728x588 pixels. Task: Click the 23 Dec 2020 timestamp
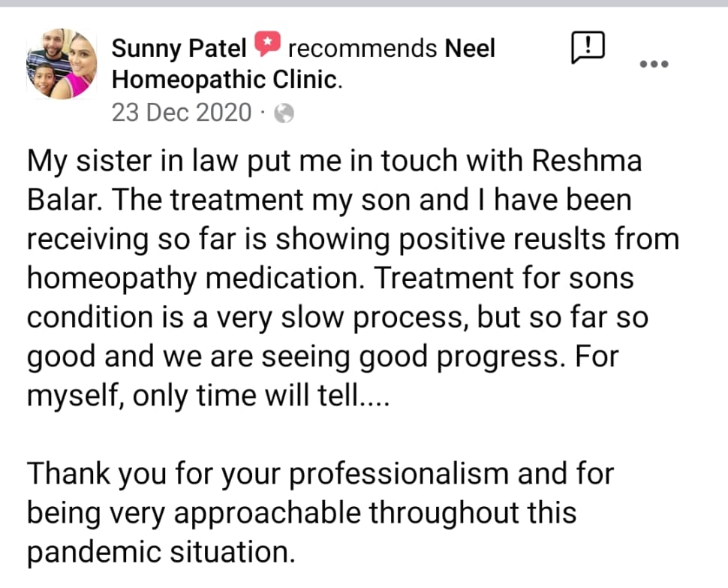click(182, 113)
